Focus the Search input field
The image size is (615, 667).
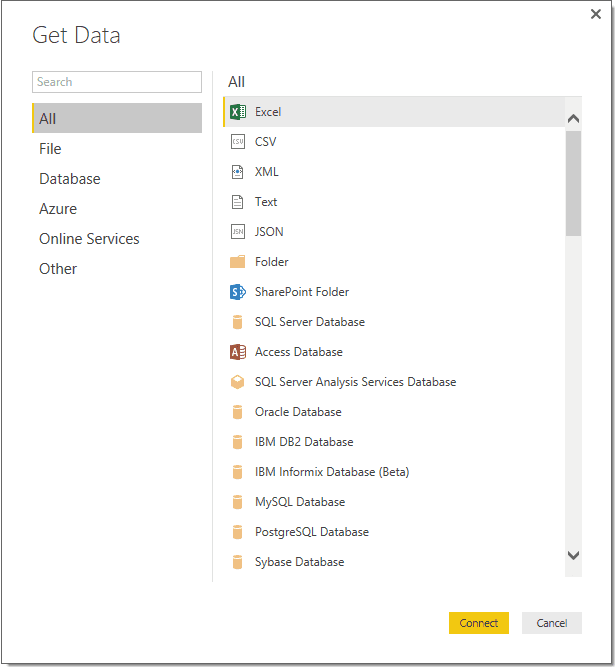click(117, 82)
